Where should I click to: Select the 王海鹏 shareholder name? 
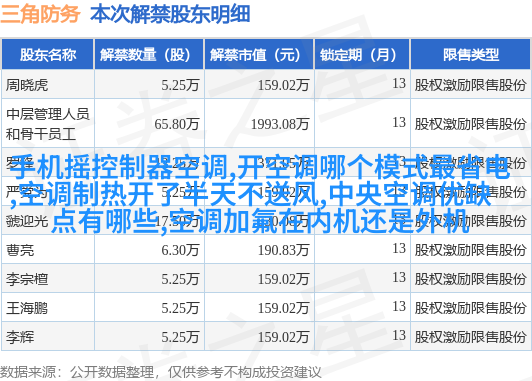27,308
